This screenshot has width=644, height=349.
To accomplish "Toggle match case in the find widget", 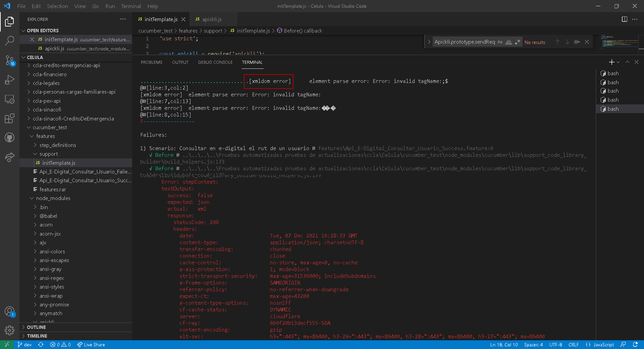I will (x=500, y=42).
